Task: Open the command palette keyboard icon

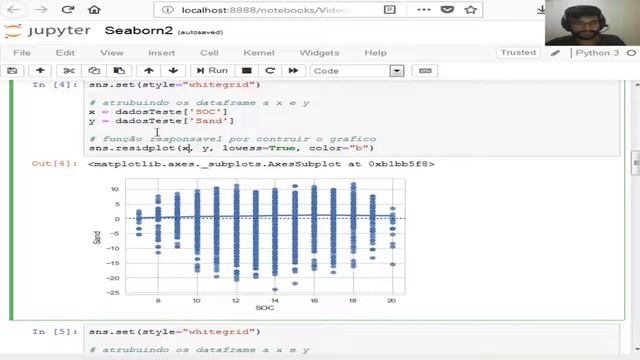Action: point(425,71)
